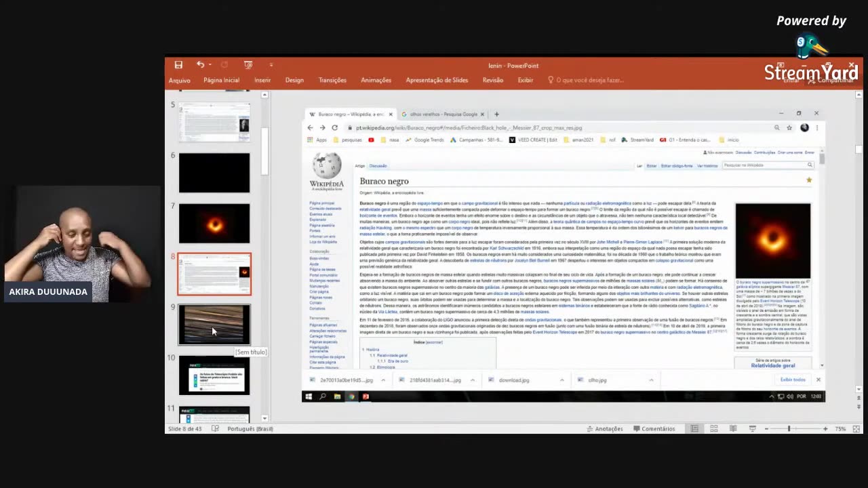
Task: Click the greyed Redo icon in toolbar
Action: (x=224, y=65)
